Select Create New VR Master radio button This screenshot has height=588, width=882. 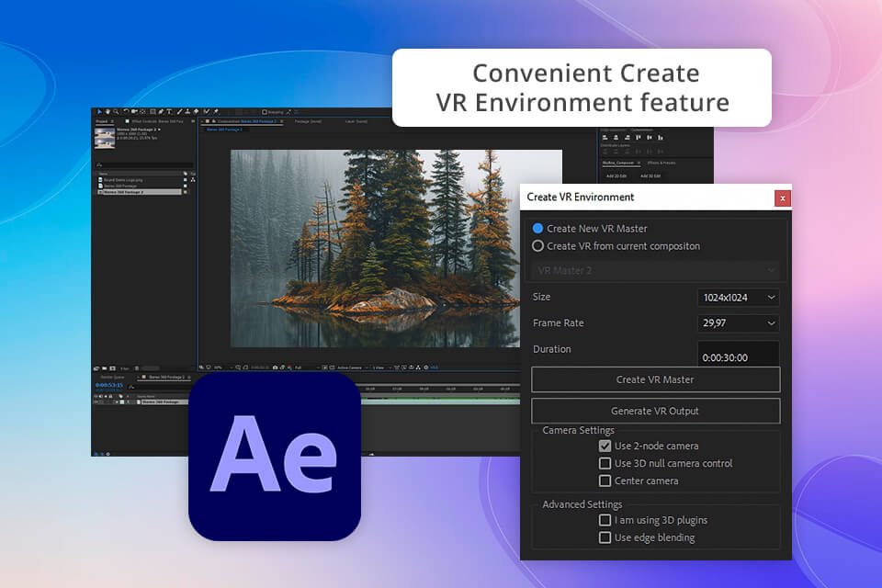coord(537,228)
